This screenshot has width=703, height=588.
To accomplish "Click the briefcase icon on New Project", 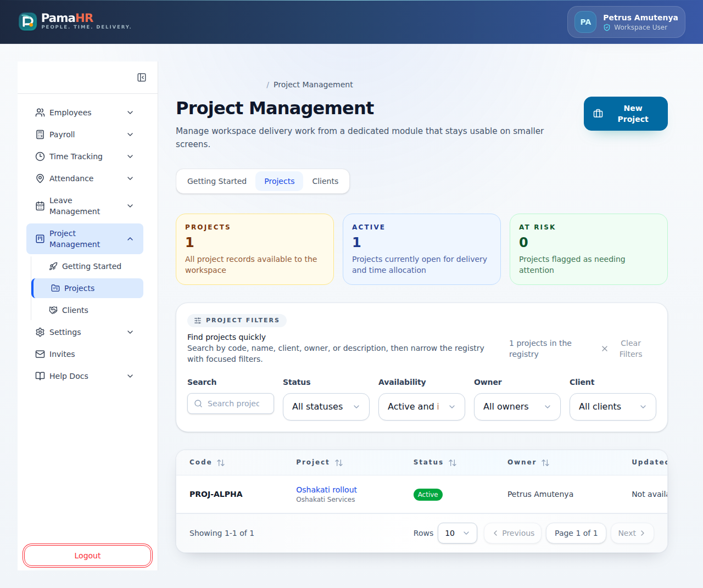I will pos(598,114).
